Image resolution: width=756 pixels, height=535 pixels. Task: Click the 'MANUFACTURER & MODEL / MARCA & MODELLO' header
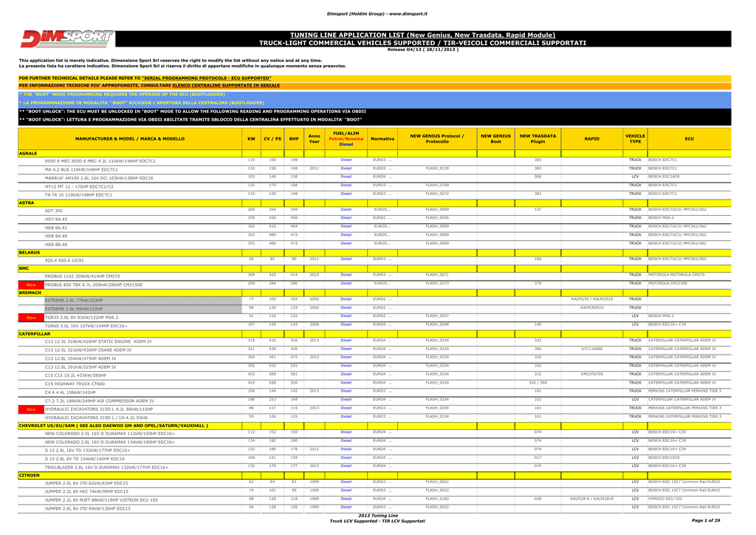point(130,139)
